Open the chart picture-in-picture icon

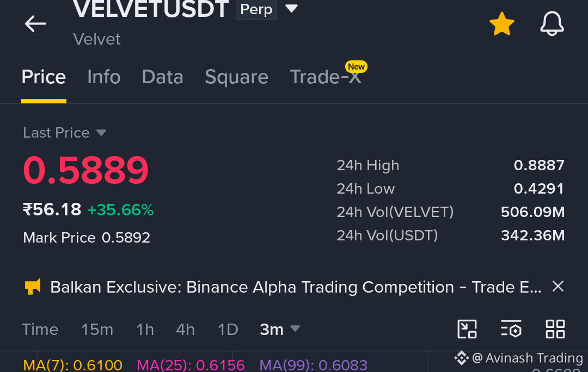(x=467, y=329)
